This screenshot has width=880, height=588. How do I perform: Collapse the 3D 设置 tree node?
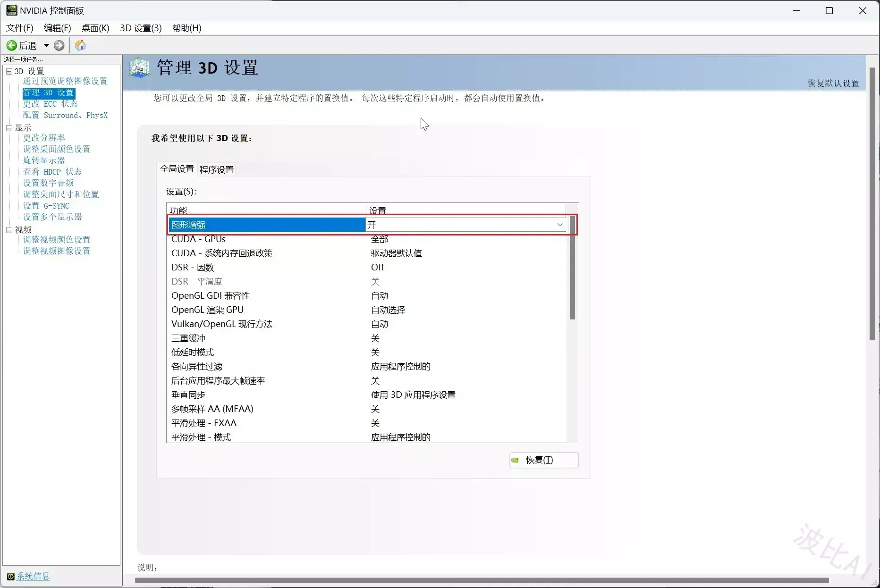click(9, 71)
